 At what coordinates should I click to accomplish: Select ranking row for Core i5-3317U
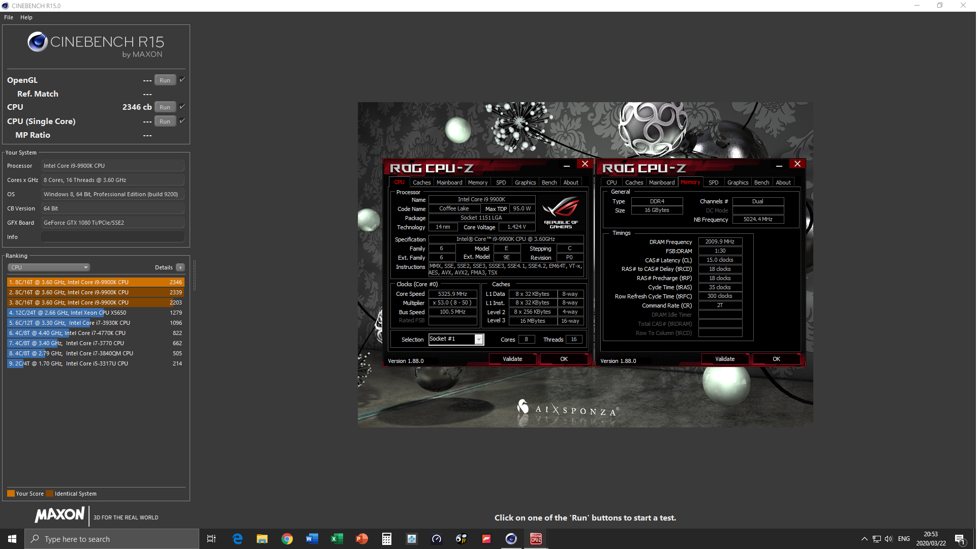(96, 363)
